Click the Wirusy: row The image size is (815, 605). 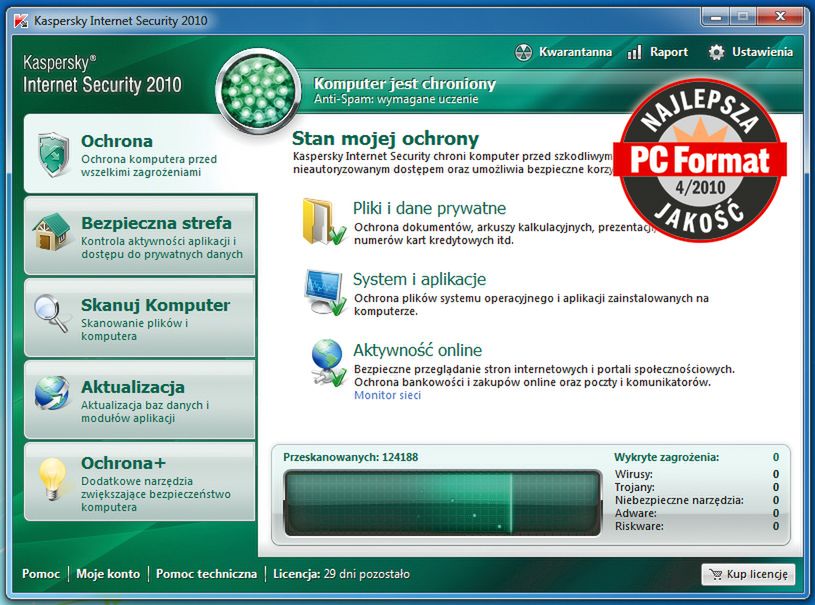(697, 474)
